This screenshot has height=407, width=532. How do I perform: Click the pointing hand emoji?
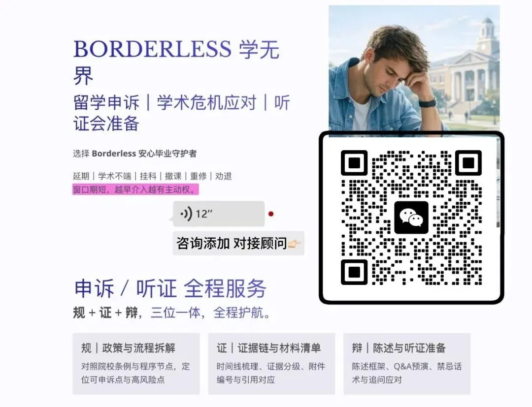[x=294, y=243]
